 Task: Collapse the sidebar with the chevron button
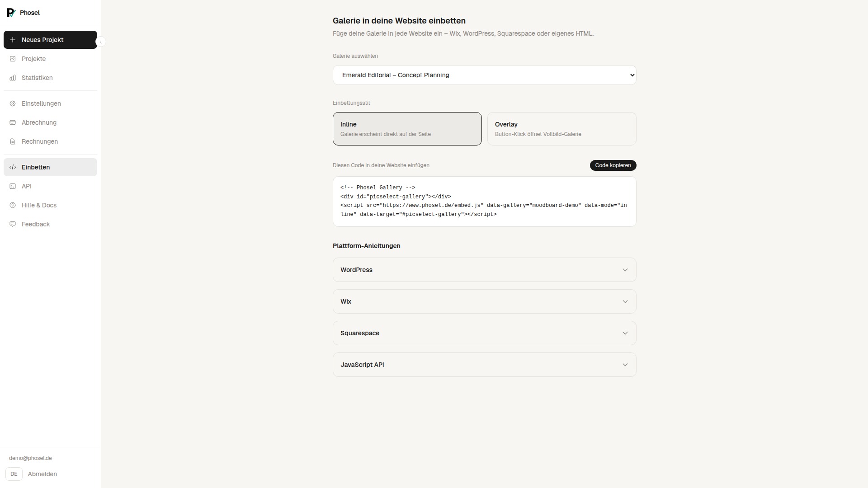(101, 42)
